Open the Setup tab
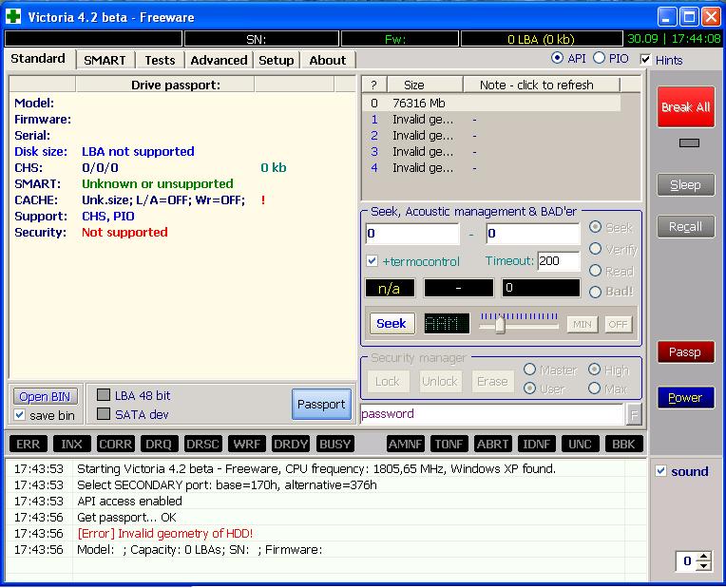The image size is (726, 588). 276,60
